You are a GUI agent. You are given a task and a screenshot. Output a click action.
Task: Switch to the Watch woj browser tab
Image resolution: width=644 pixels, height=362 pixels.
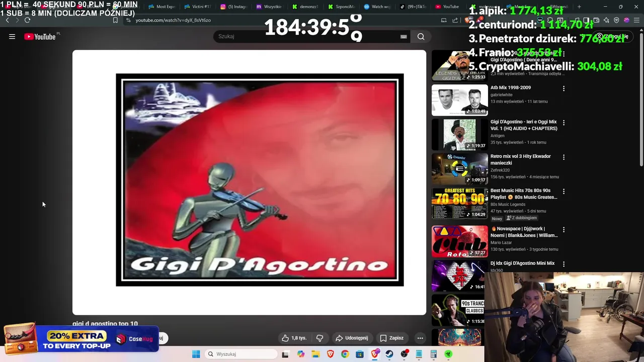377,7
